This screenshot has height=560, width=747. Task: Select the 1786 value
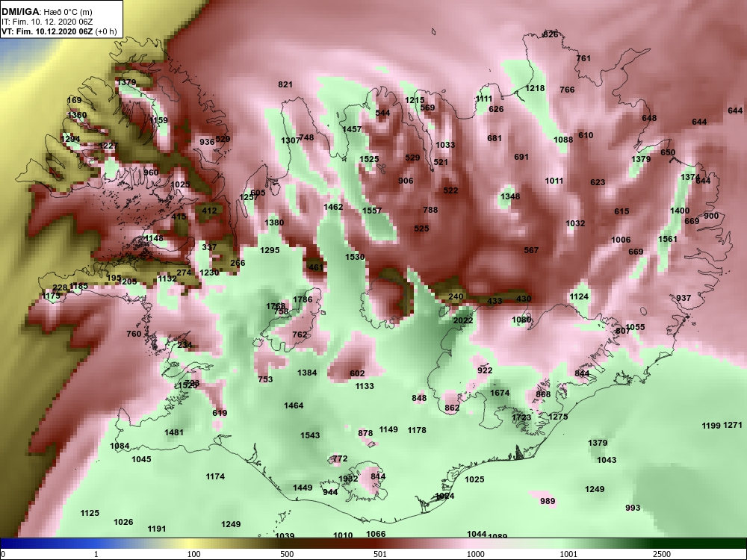click(x=303, y=299)
